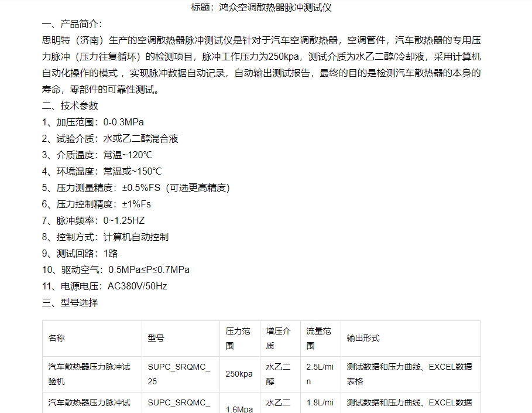
Task: Click paragraph line 寿命，零部件的可靠性测试。
Action: coord(101,89)
